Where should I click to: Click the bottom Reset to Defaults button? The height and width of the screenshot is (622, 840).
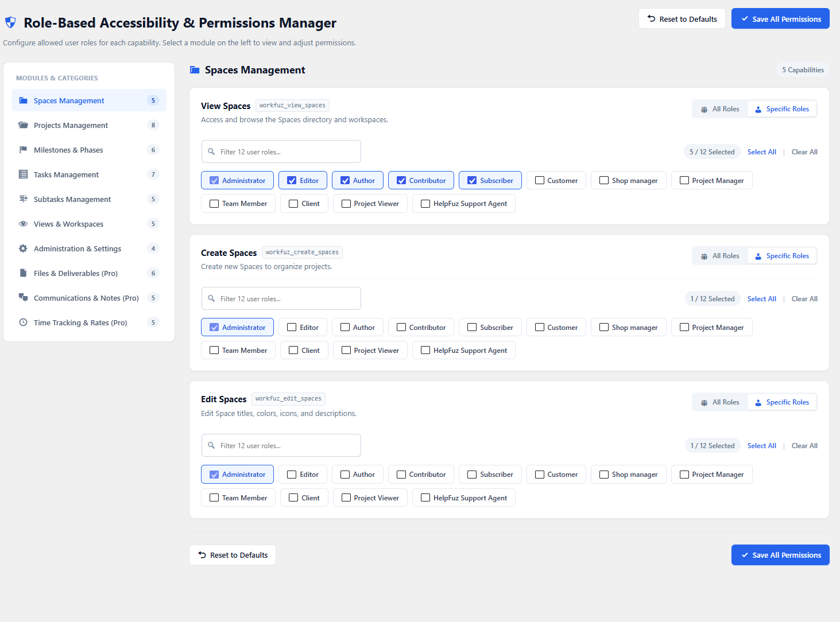click(x=233, y=555)
